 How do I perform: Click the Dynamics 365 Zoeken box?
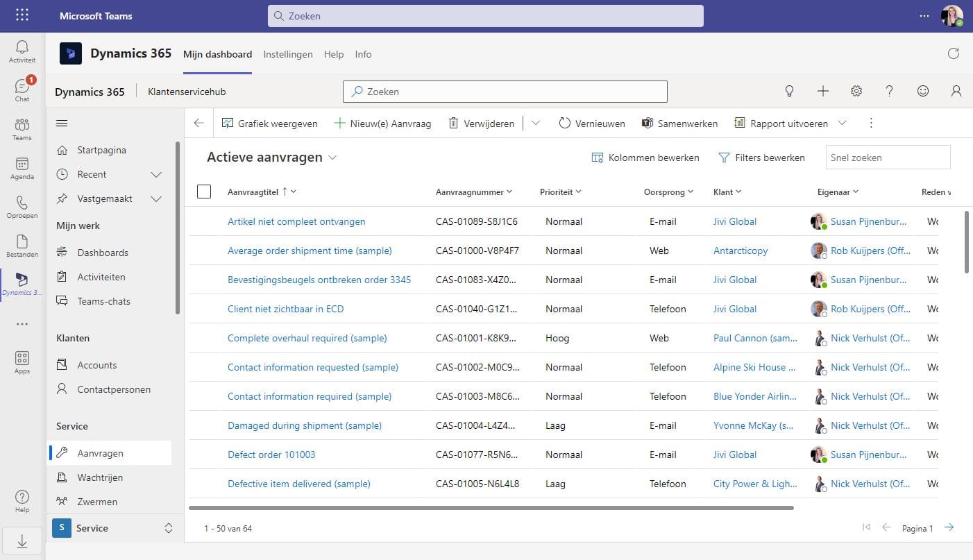(x=505, y=92)
